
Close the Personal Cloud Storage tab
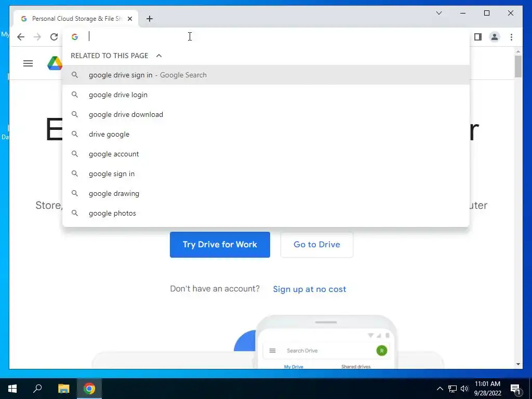(129, 19)
